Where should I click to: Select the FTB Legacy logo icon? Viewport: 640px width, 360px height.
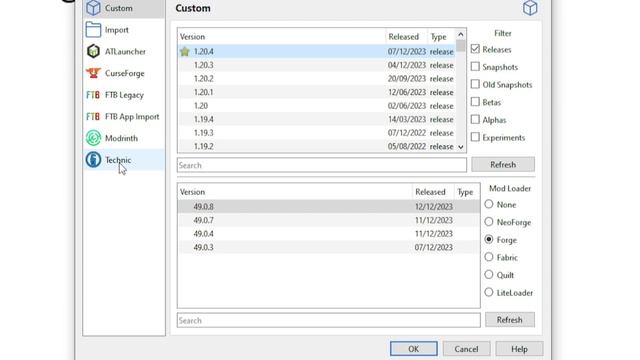[x=93, y=95]
